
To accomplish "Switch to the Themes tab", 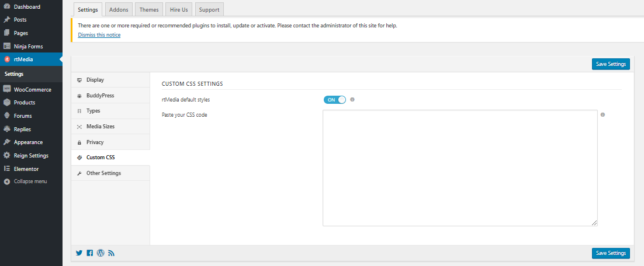I will tap(149, 9).
